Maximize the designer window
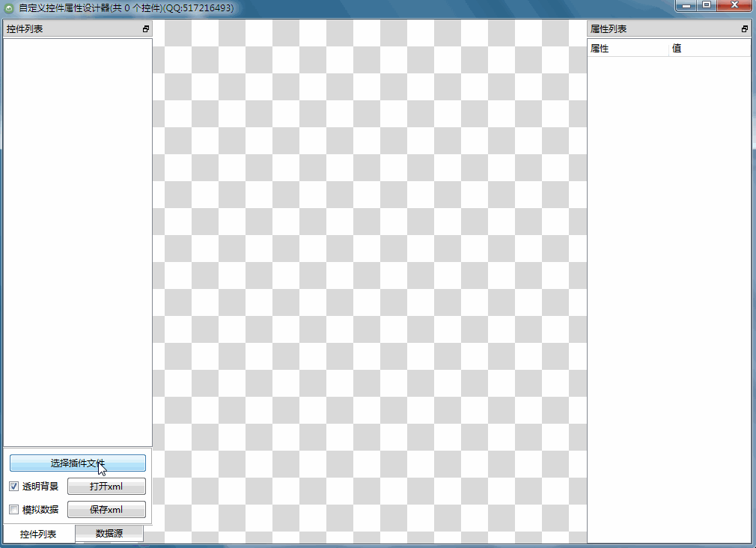The height and width of the screenshot is (548, 756). pos(706,6)
